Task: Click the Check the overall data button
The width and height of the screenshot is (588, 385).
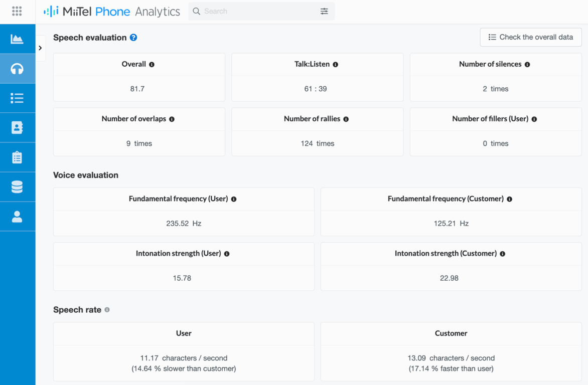Action: (530, 37)
